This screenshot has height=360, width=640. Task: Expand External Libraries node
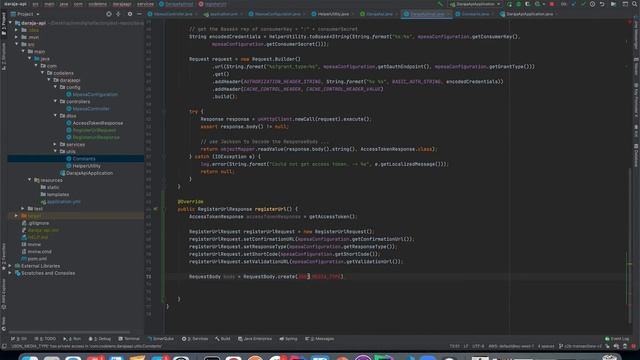pos(10,266)
